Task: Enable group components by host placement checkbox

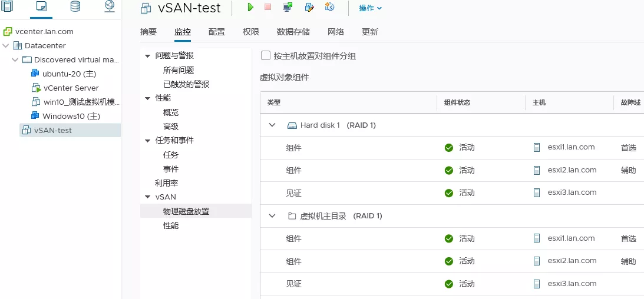Action: click(x=265, y=56)
